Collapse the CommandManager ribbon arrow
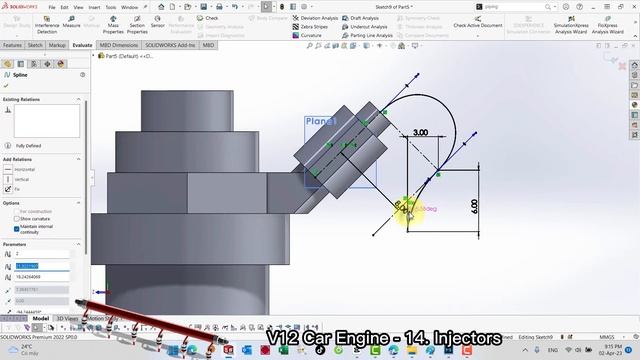Image resolution: width=640 pixels, height=360 pixels. [635, 36]
